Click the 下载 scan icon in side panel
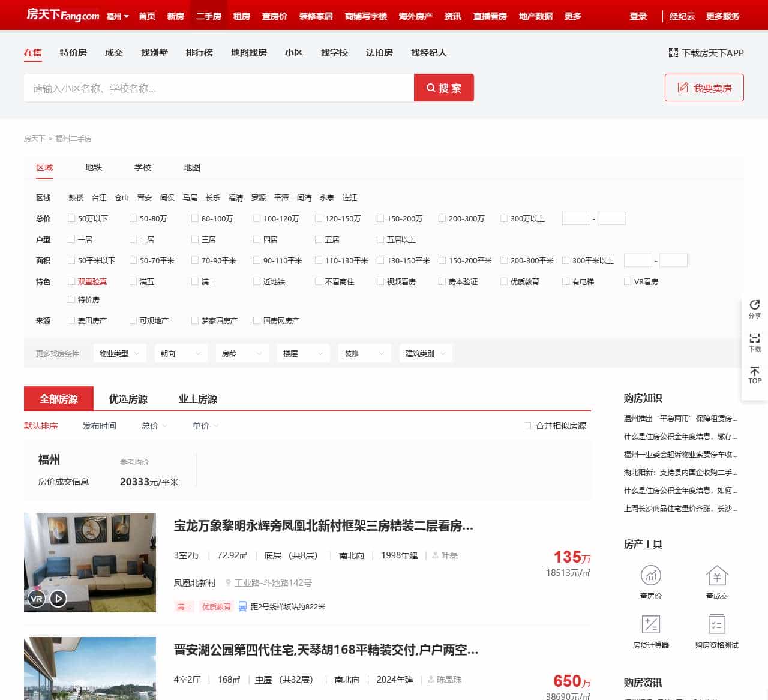Viewport: 768px width, 700px height. point(755,338)
